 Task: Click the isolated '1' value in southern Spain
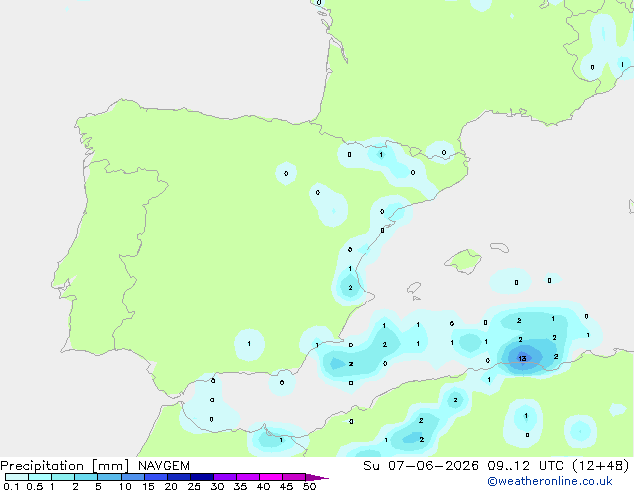pos(249,344)
